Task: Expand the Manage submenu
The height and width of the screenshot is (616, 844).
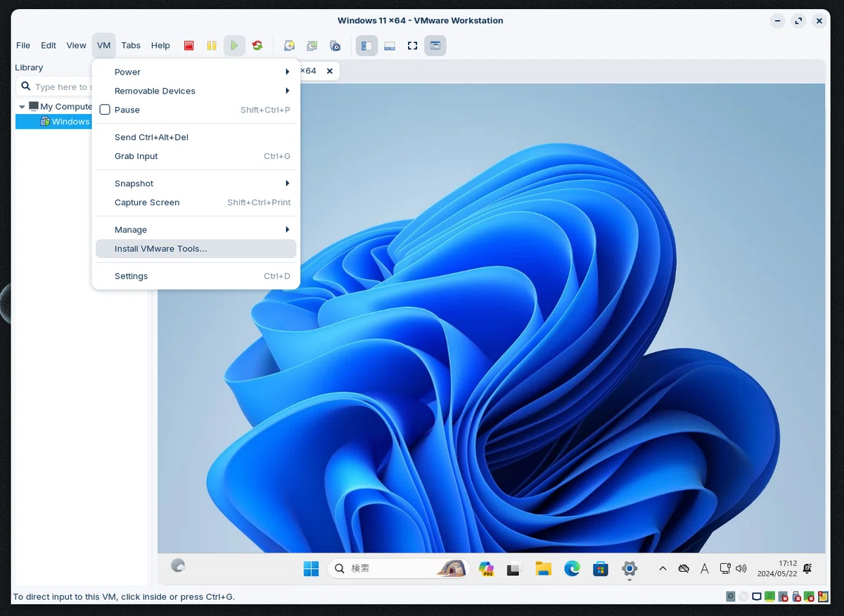Action: point(196,230)
